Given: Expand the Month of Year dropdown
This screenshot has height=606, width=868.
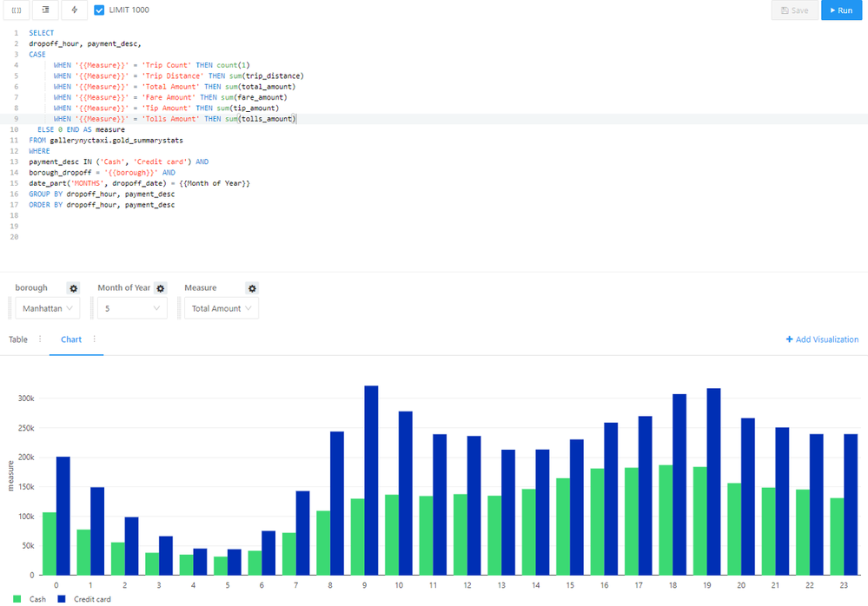Looking at the screenshot, I should click(132, 308).
